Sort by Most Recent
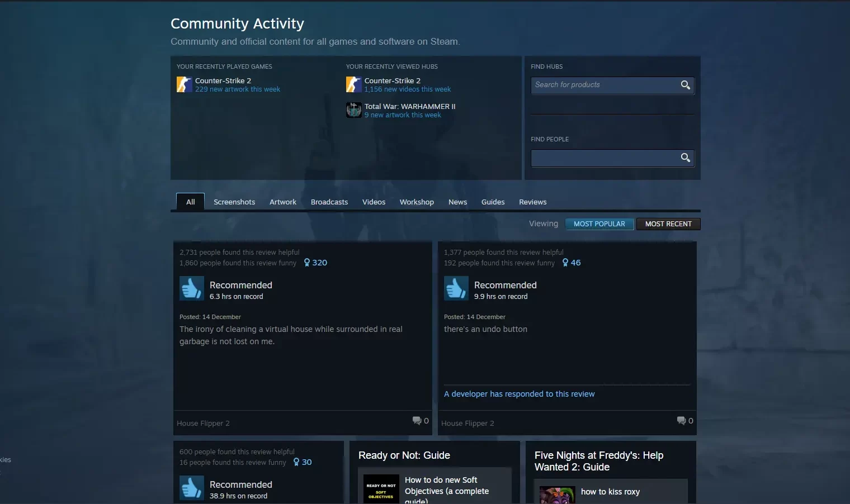The height and width of the screenshot is (504, 850). coord(668,224)
